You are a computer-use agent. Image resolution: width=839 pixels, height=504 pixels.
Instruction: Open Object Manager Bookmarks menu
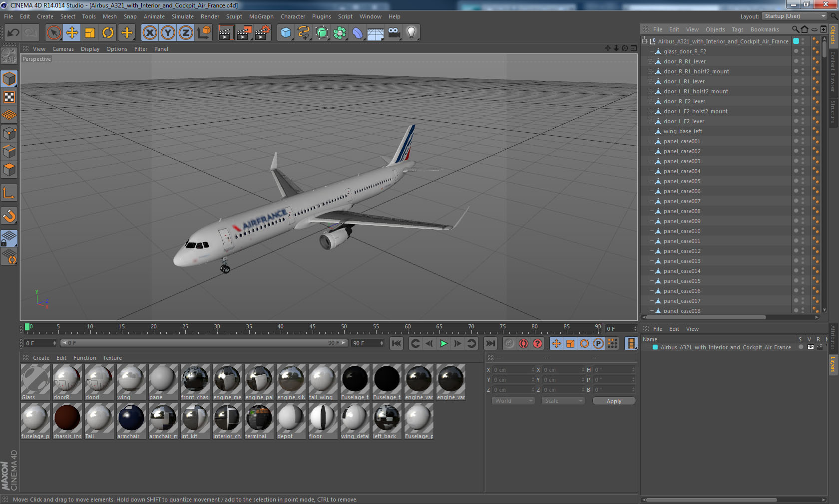[765, 29]
